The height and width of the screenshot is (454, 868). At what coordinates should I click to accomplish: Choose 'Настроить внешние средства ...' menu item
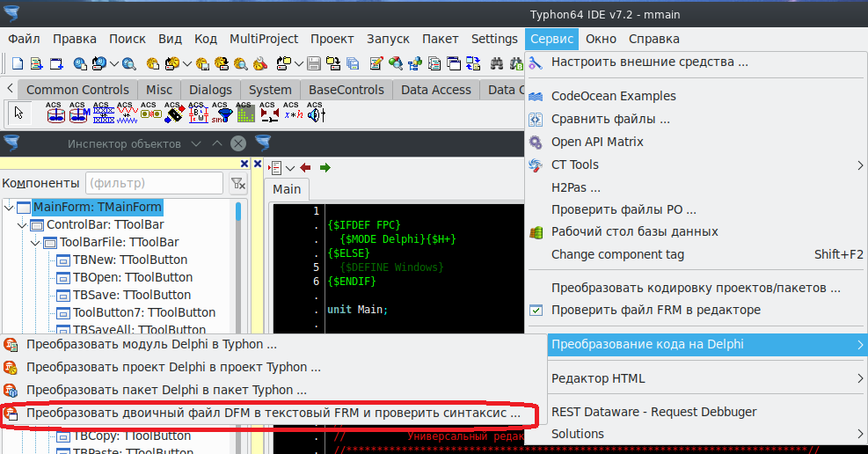697,62
